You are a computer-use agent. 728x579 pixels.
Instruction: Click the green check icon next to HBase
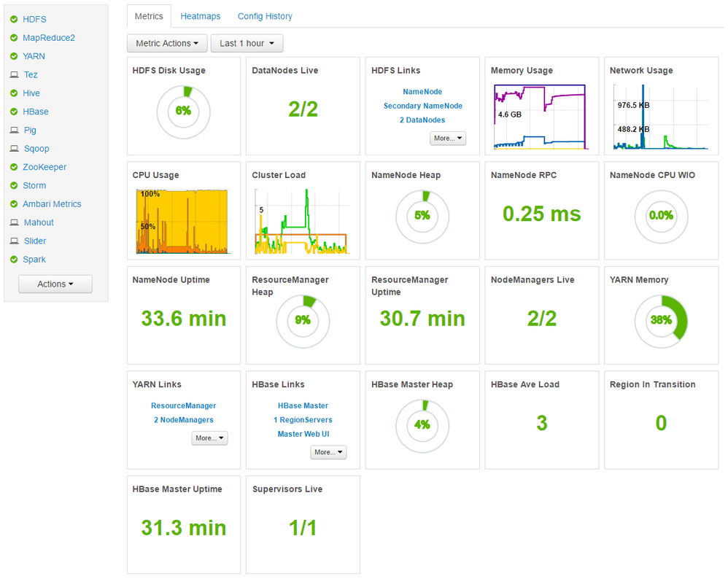click(x=14, y=112)
